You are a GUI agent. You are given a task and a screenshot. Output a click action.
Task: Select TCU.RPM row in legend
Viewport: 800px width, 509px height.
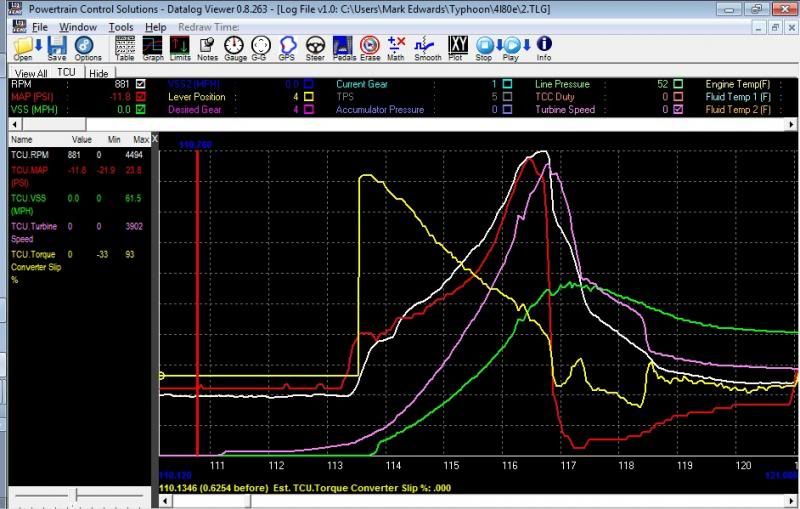(80, 155)
